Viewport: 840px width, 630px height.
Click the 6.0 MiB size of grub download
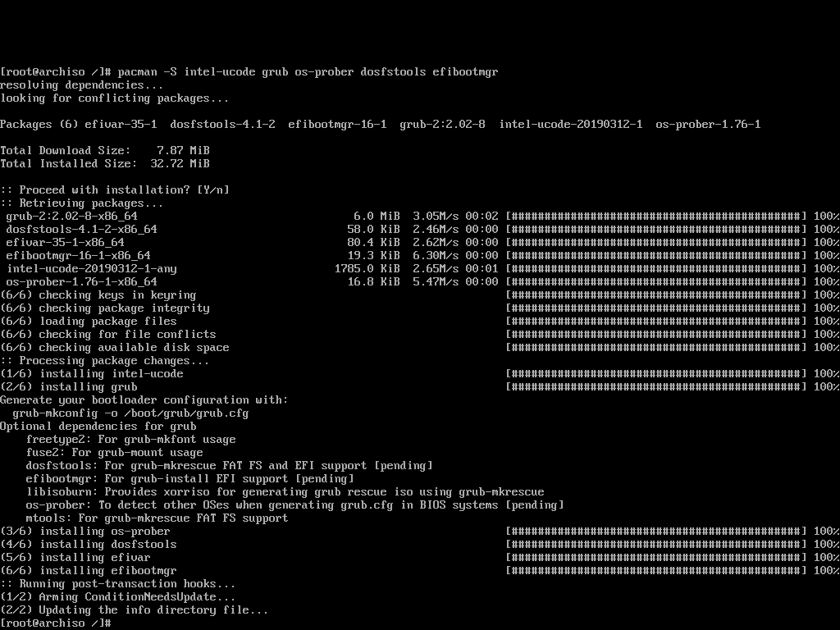click(376, 217)
